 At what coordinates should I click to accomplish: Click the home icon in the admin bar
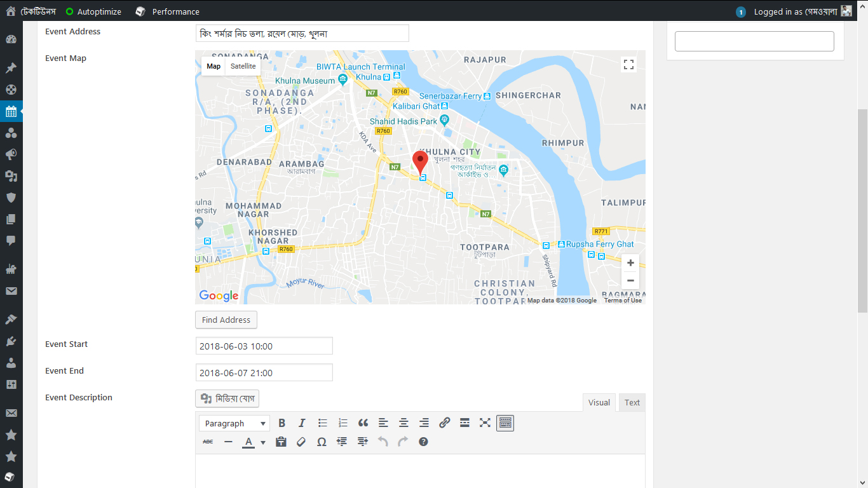pyautogui.click(x=11, y=11)
